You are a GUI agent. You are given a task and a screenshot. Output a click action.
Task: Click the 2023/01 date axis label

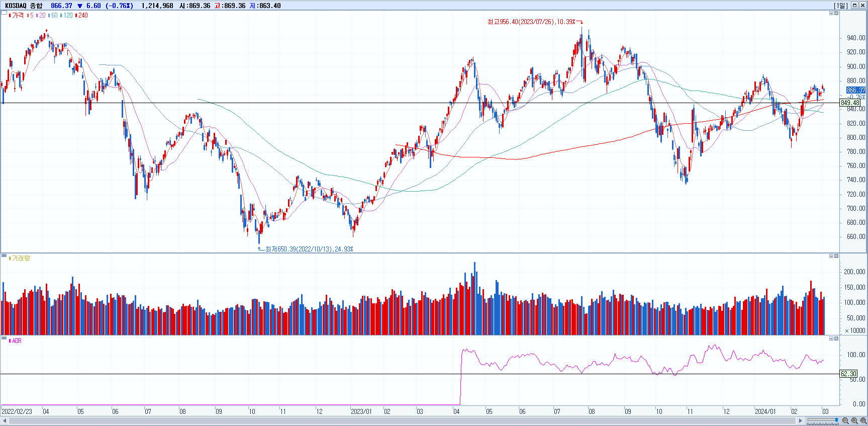361,411
